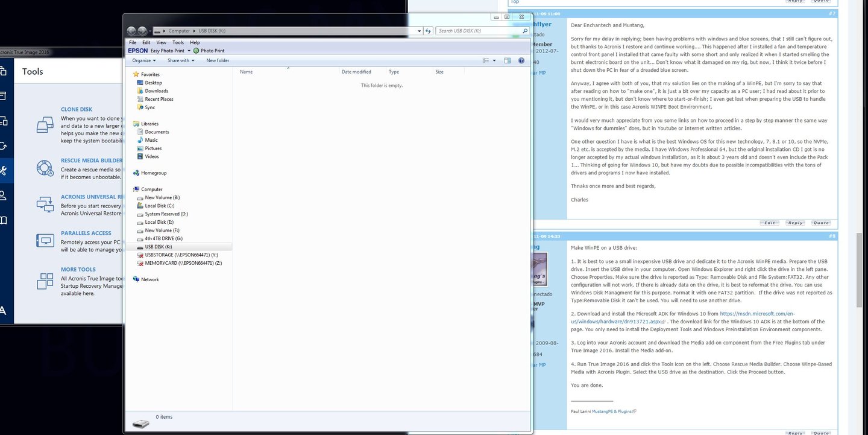Go back with Explorer's Back arrow

pos(131,31)
